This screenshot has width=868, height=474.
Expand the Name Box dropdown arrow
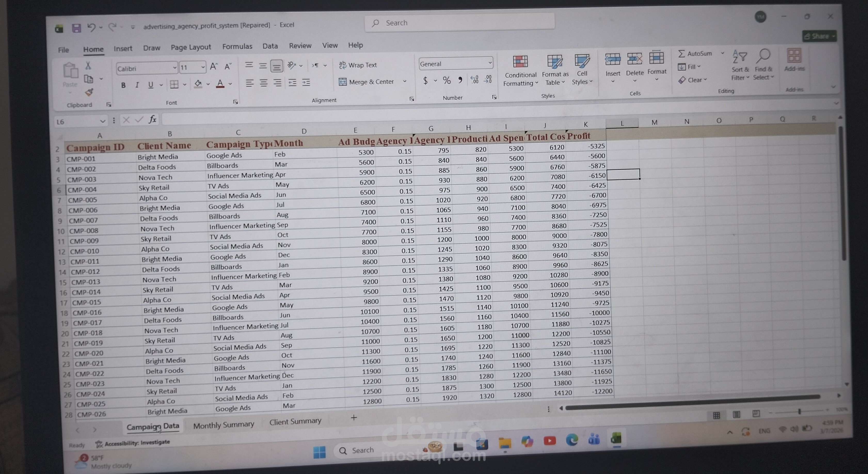(102, 121)
